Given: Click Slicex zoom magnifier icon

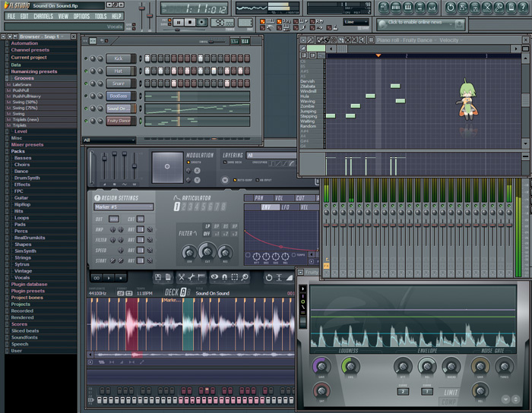Looking at the screenshot, I should (x=244, y=277).
